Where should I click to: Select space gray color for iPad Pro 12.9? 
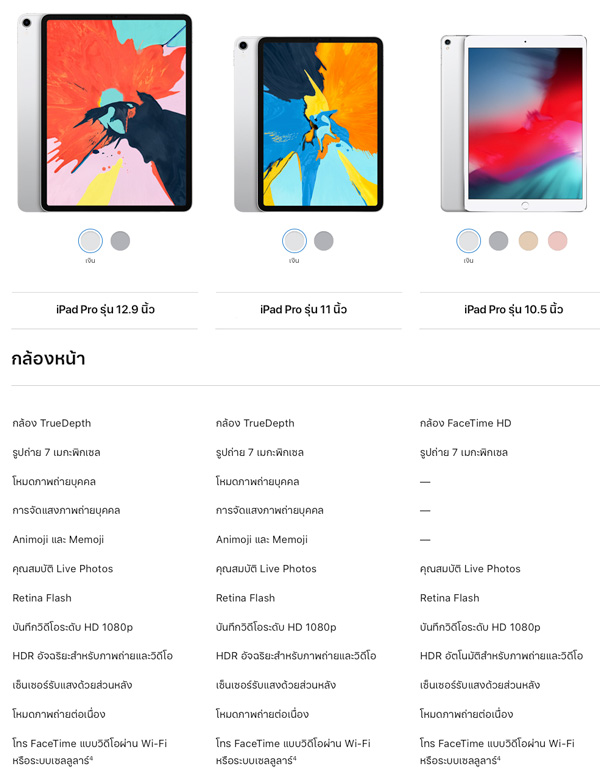click(x=120, y=241)
